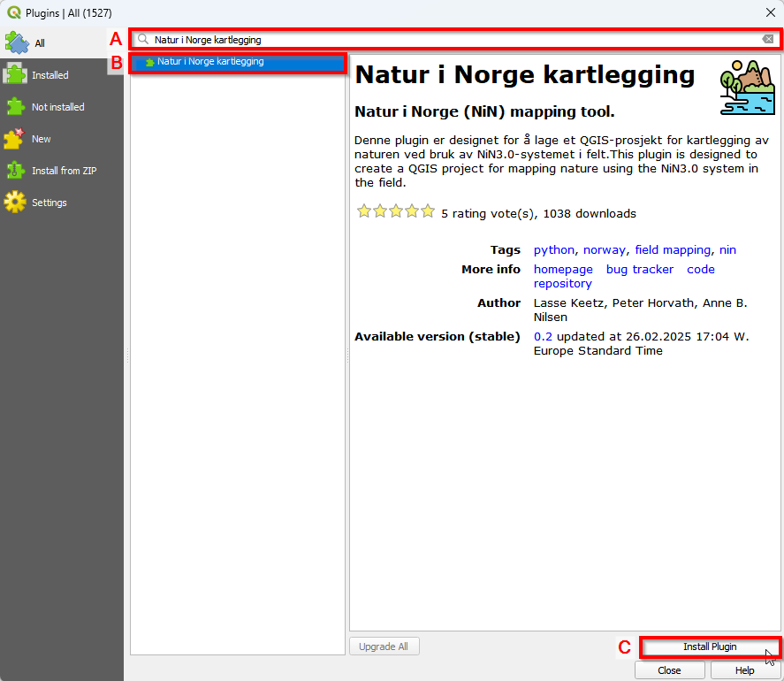Click the Installed plugins puzzle icon
The image size is (784, 681).
click(x=16, y=75)
